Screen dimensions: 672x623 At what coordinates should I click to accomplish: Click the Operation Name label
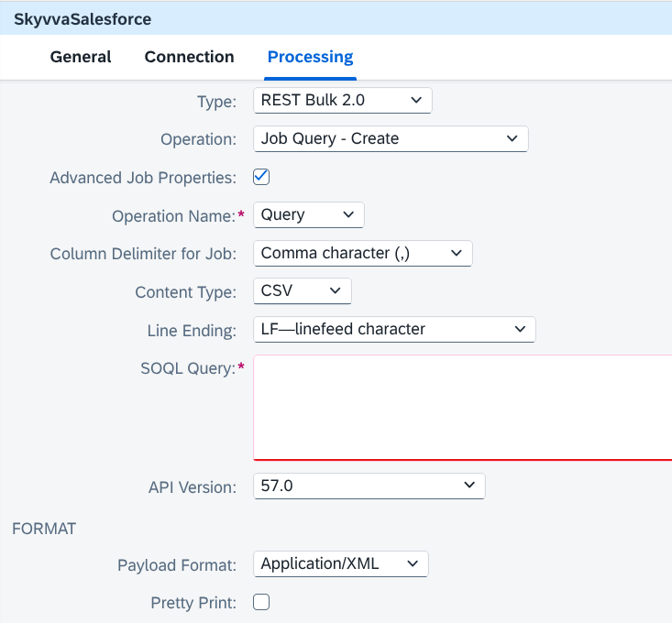(x=173, y=216)
